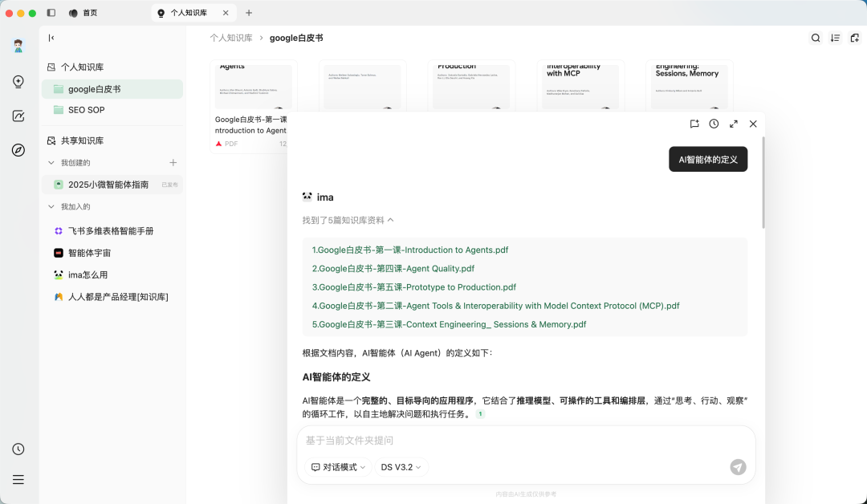Image resolution: width=867 pixels, height=504 pixels.
Task: Open the notes/edit icon in left rail
Action: (18, 116)
